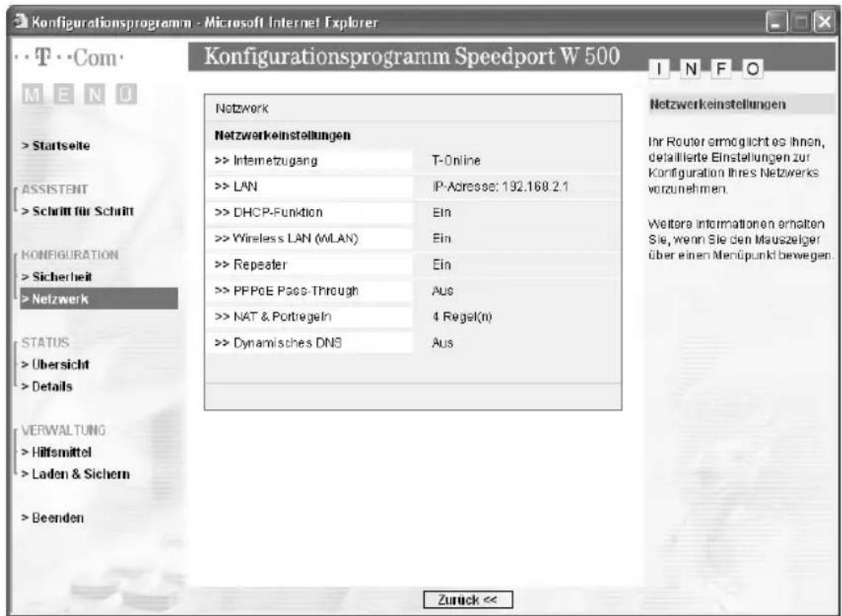The image size is (842, 616).
Task: Click Beenden to exit the configuration
Action: tap(52, 518)
